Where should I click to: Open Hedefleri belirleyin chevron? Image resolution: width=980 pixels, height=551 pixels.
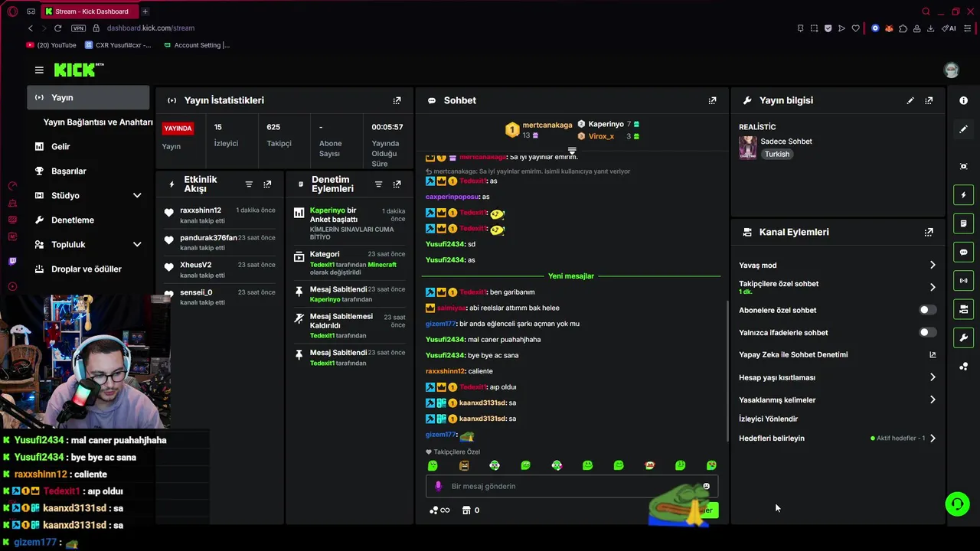933,439
